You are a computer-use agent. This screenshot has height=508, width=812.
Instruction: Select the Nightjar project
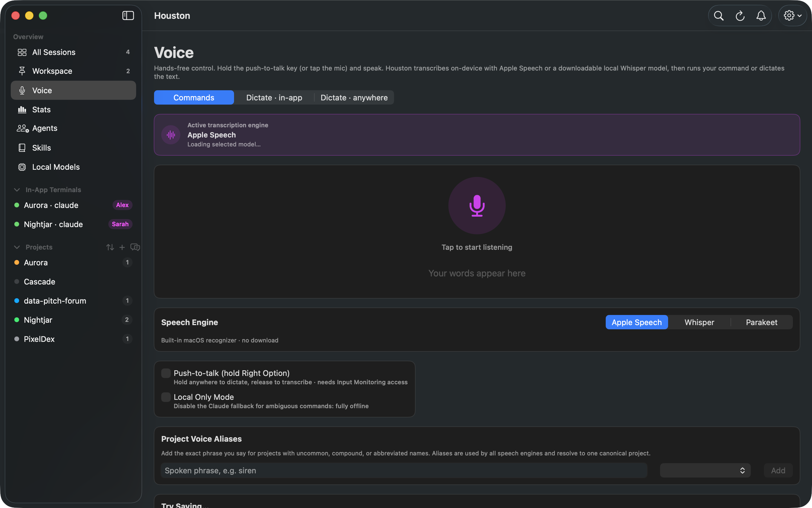click(73, 320)
